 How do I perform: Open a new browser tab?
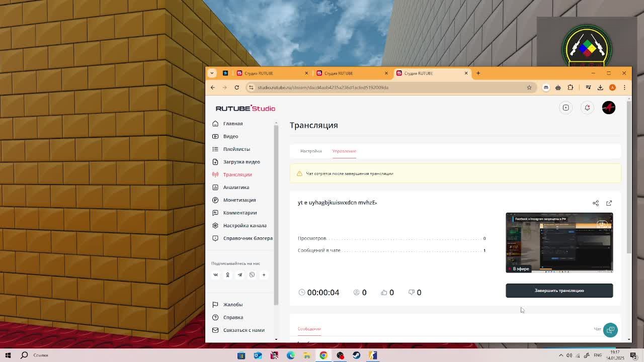tap(478, 73)
